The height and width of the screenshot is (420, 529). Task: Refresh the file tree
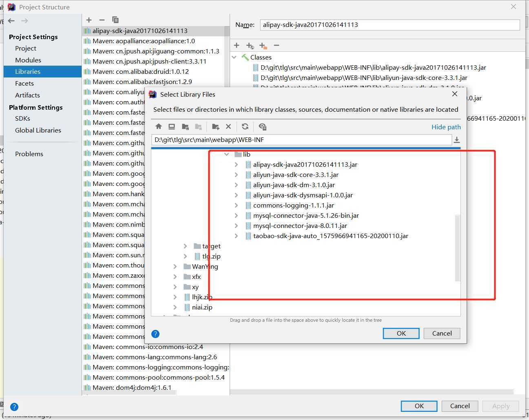(245, 126)
